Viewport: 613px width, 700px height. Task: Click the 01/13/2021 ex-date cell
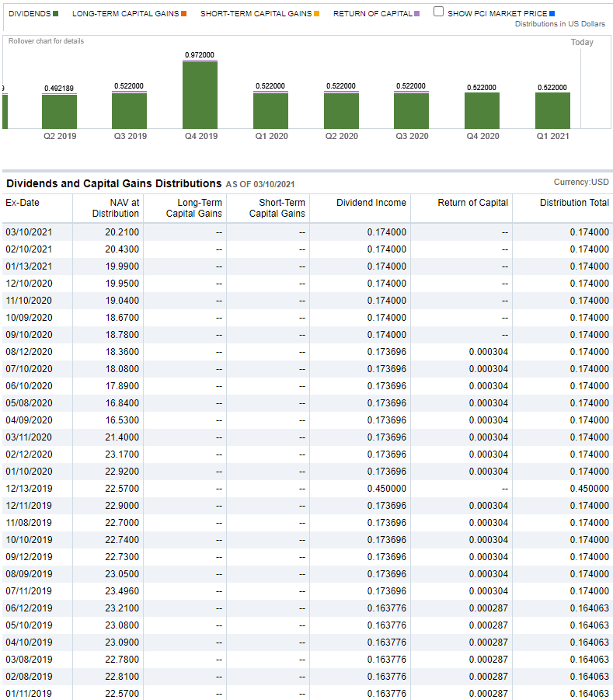(29, 266)
